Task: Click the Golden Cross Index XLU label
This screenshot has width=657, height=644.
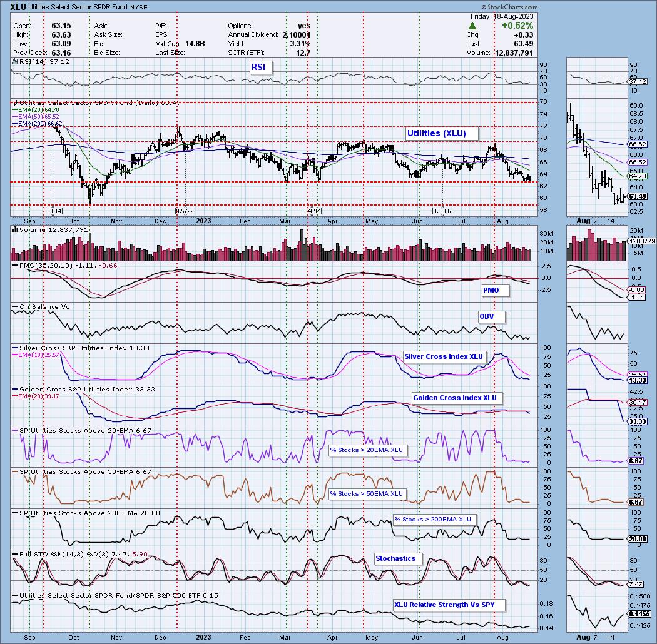Action: tap(457, 398)
